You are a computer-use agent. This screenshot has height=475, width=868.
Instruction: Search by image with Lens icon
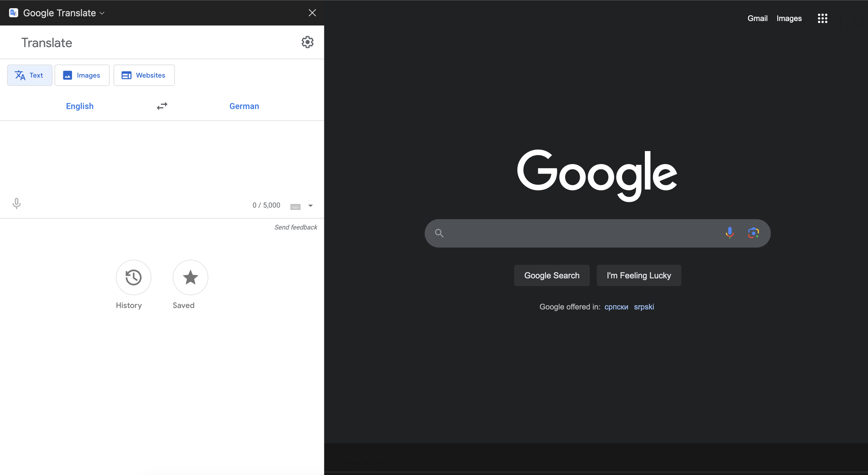click(x=754, y=233)
